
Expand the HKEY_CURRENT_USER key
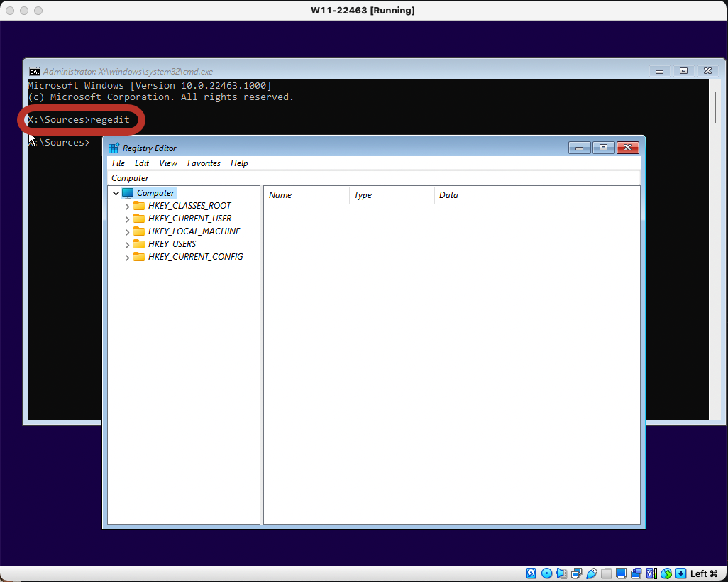pyautogui.click(x=127, y=219)
